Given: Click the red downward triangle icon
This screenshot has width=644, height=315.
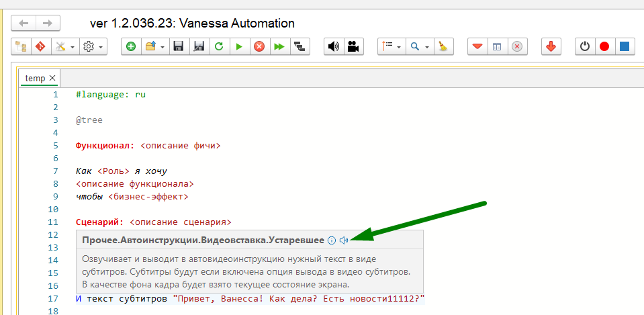Looking at the screenshot, I should 477,46.
